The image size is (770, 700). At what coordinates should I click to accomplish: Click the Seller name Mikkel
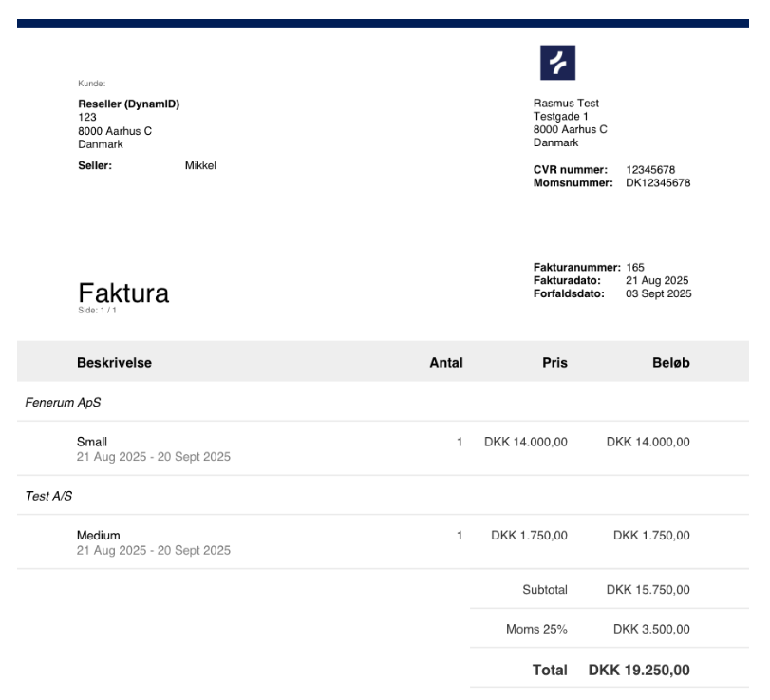200,166
